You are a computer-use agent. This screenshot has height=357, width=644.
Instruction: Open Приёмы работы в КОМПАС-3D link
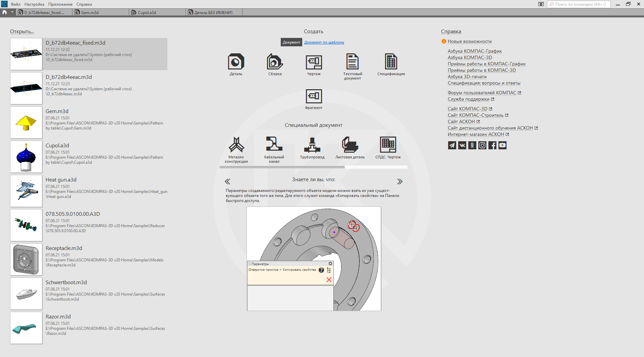(x=482, y=70)
